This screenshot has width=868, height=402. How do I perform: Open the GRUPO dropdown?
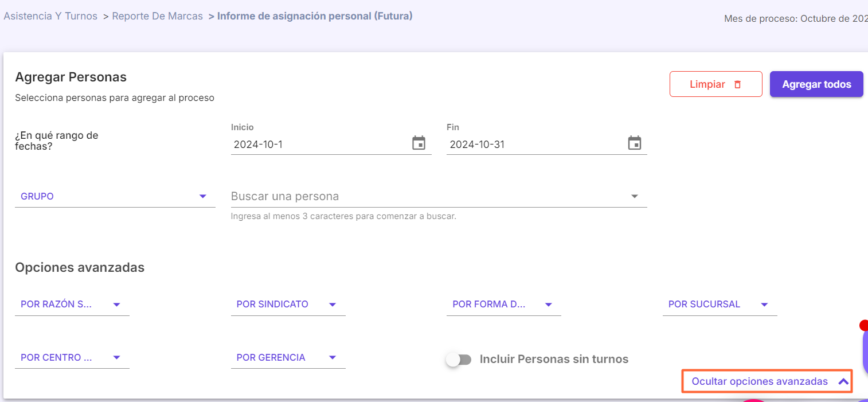point(115,196)
